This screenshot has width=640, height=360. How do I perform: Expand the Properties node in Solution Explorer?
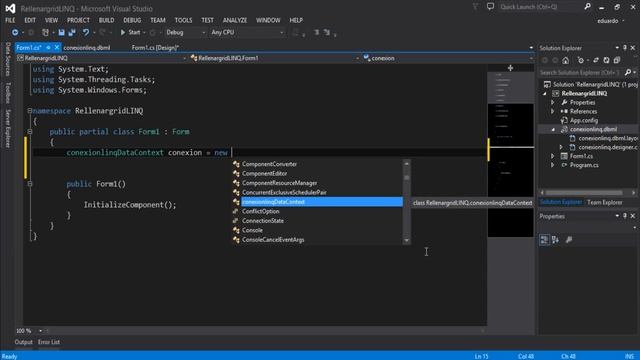pos(553,102)
